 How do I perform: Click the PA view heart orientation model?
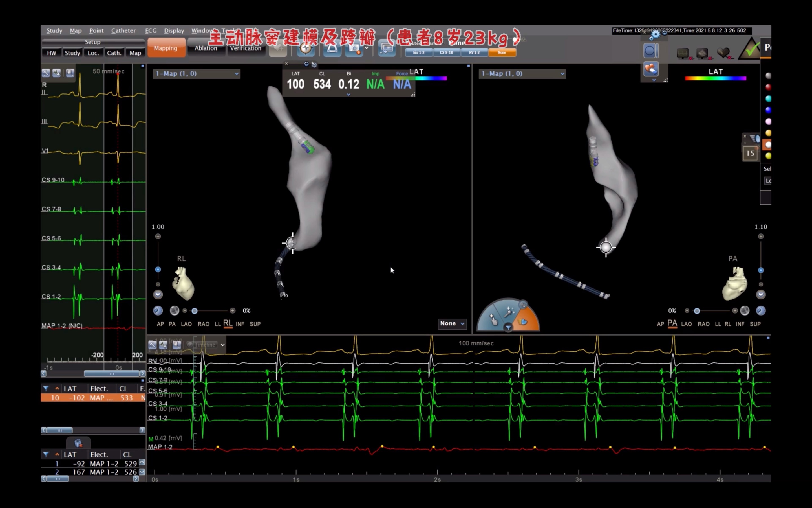pyautogui.click(x=735, y=283)
